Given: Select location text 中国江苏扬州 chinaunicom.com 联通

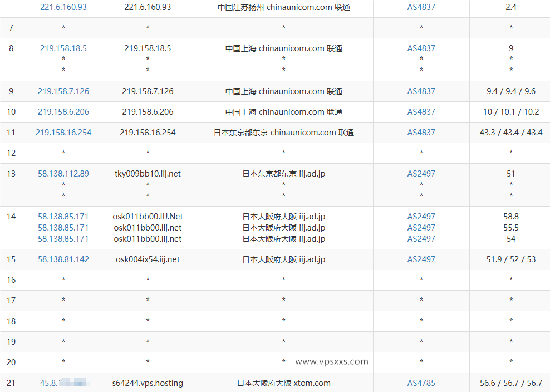Looking at the screenshot, I should click(284, 7).
